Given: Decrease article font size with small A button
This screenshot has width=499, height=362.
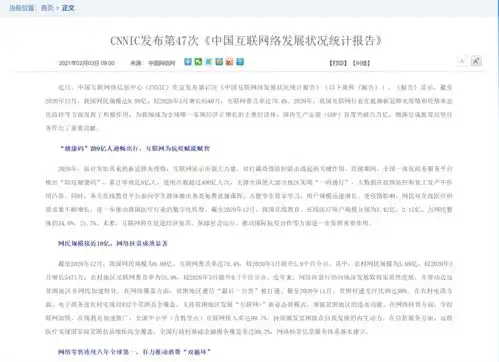Looking at the screenshot, I should 462,61.
